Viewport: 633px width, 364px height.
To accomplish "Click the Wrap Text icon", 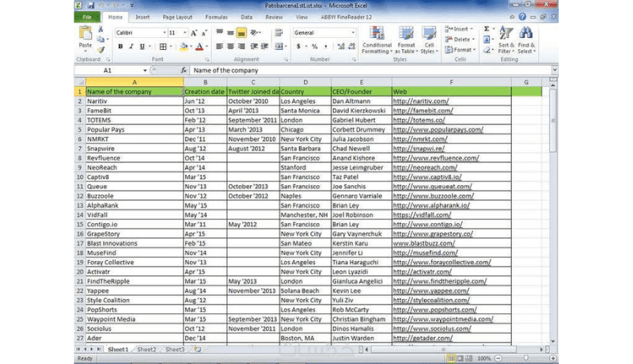I will pos(279,32).
